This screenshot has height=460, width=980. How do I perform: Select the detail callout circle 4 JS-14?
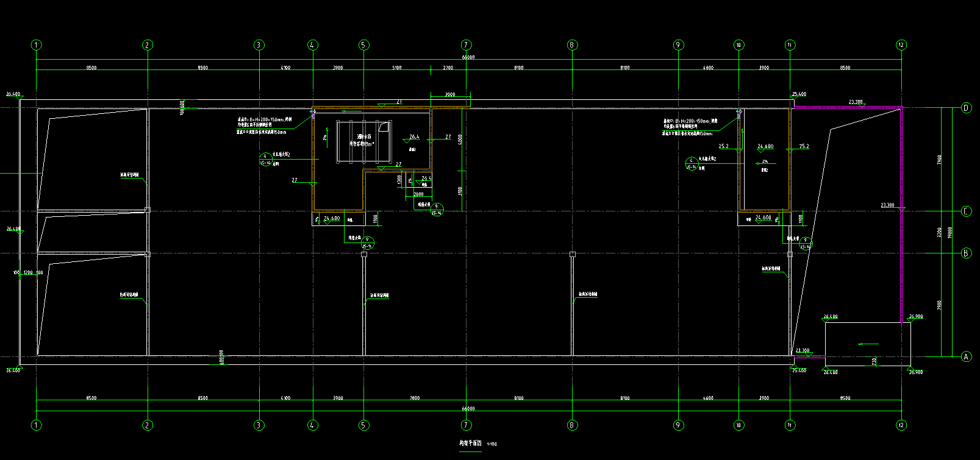pos(691,163)
